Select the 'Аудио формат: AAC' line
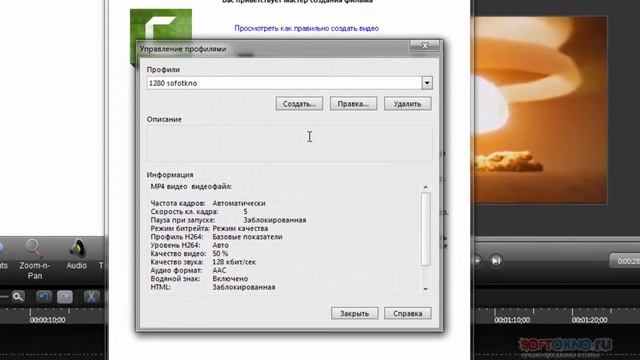This screenshot has width=640, height=360. pyautogui.click(x=188, y=270)
